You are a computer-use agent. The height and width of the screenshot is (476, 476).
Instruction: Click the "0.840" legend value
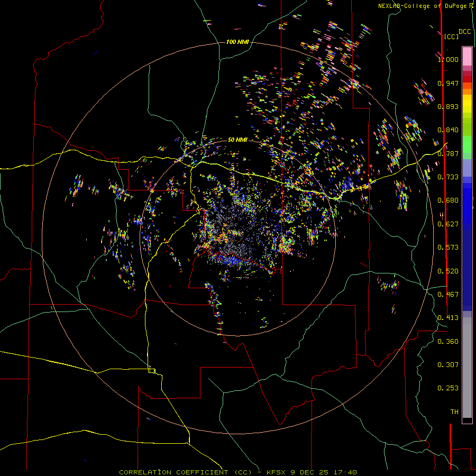tap(448, 130)
